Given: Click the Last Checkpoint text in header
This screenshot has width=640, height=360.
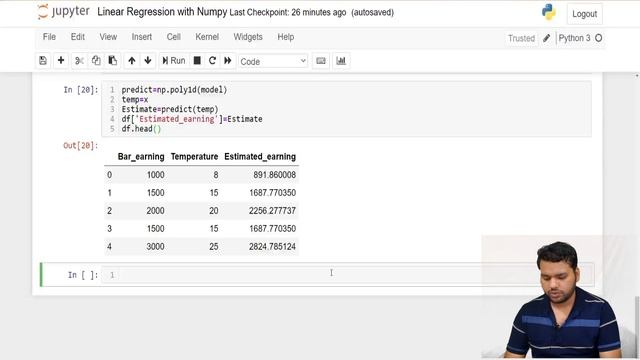Looking at the screenshot, I should pos(288,13).
